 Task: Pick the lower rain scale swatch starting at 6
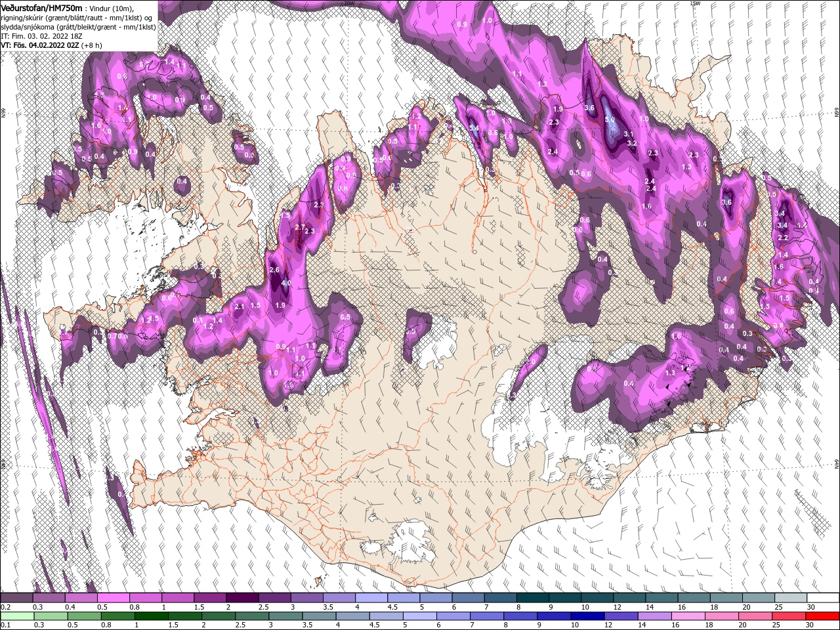coord(453,616)
